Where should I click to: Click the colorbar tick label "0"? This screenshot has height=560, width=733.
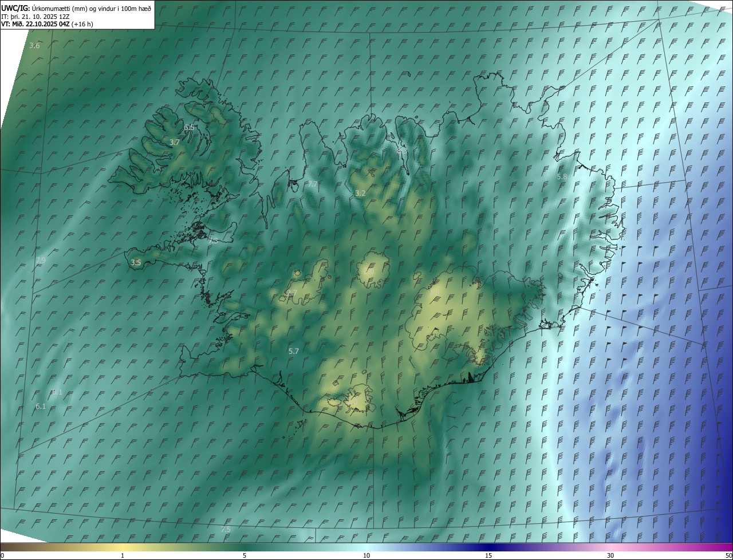click(2, 555)
